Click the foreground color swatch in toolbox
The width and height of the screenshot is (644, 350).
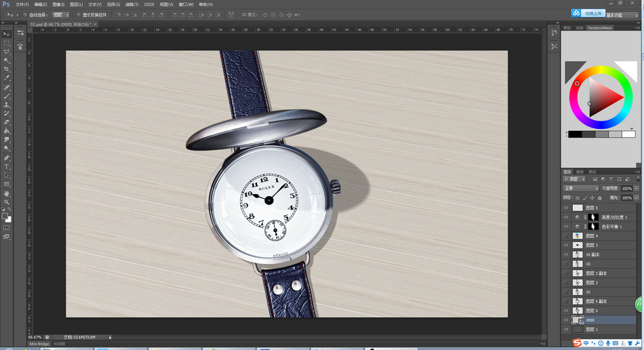tap(5, 216)
